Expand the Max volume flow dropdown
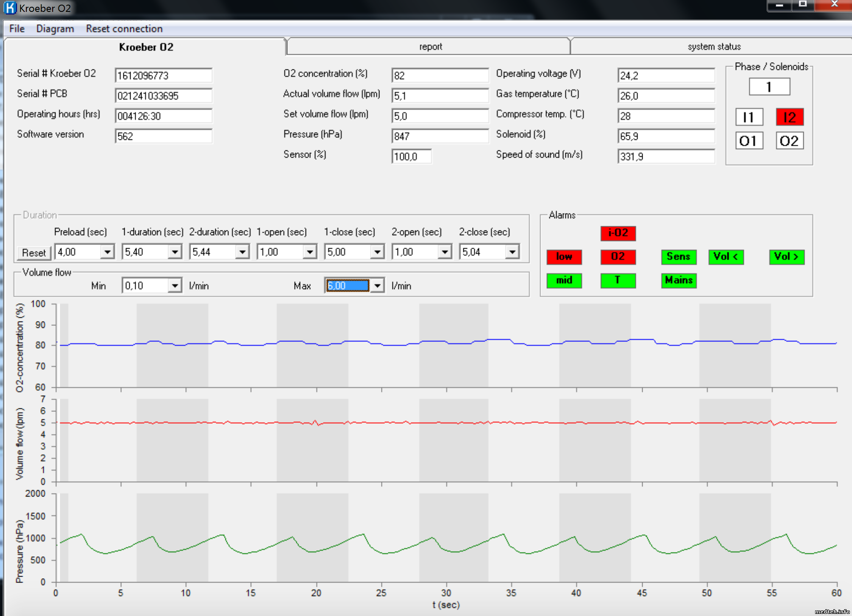 (377, 286)
